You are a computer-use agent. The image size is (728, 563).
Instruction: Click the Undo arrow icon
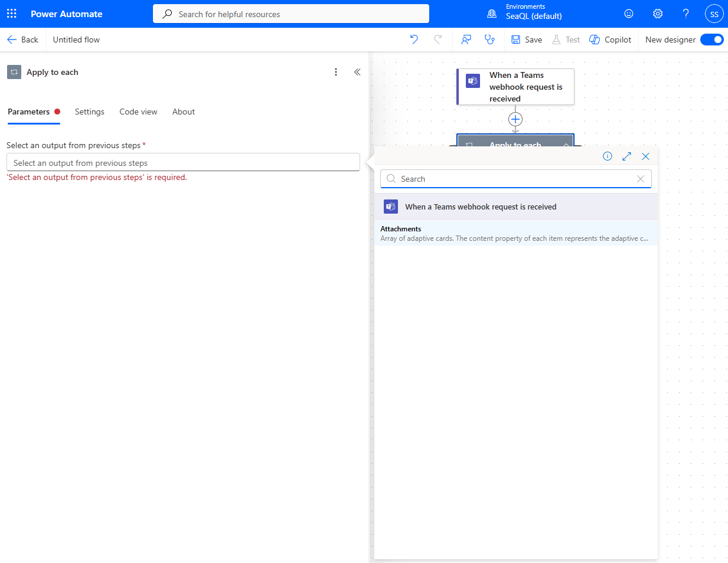[x=414, y=40]
